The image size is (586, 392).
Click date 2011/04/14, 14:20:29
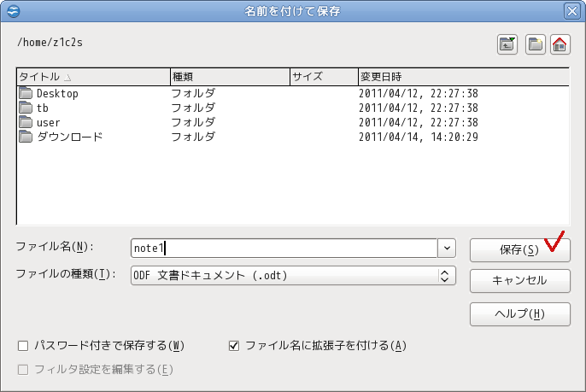pos(419,137)
